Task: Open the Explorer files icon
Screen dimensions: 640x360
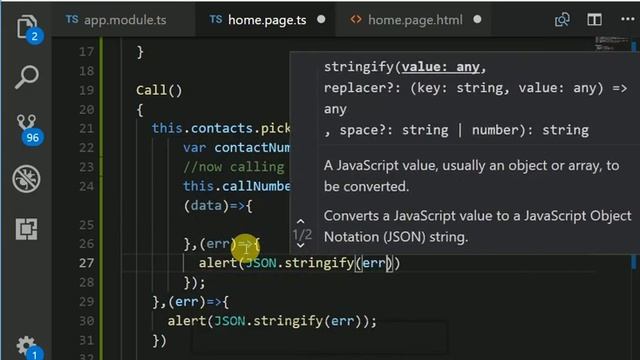Action: tap(27, 27)
